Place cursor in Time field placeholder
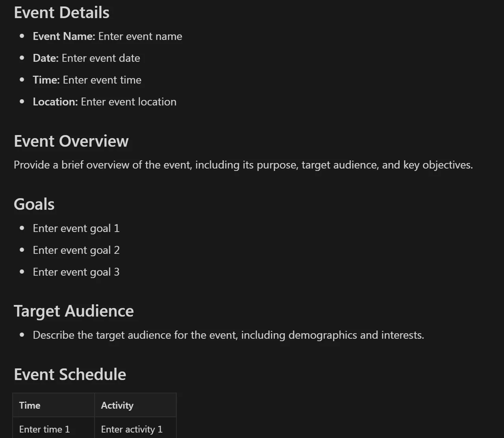The width and height of the screenshot is (504, 438). click(x=102, y=80)
